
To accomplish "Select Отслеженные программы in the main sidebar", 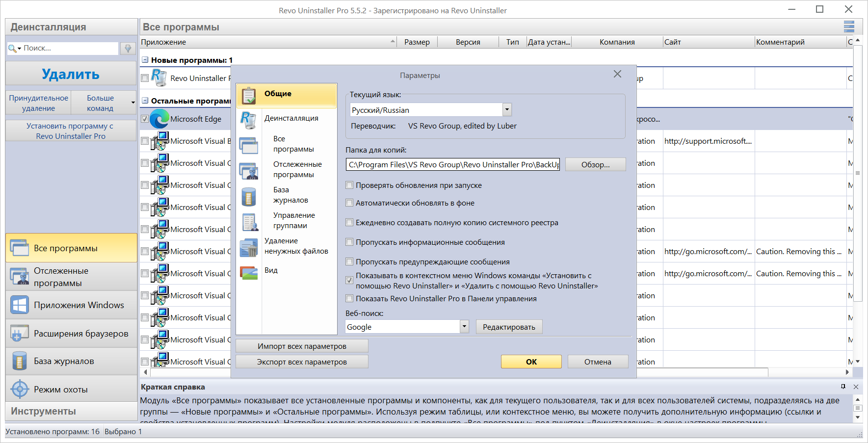I will (72, 277).
